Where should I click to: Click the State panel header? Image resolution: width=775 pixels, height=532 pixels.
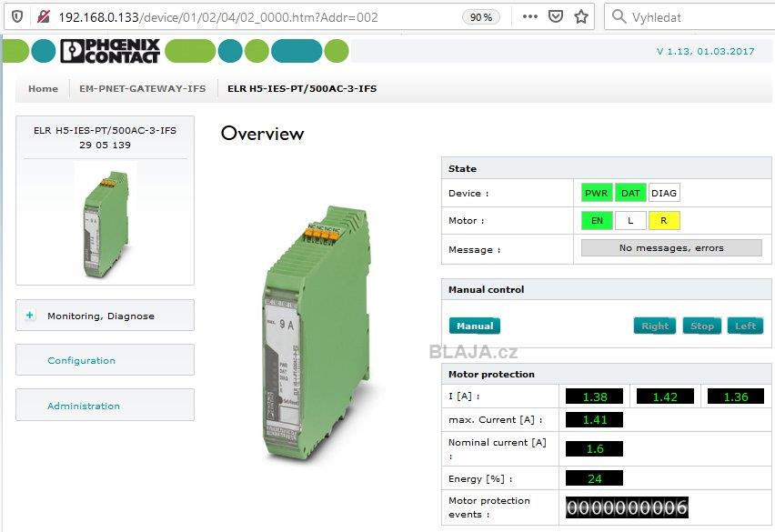[x=607, y=168]
